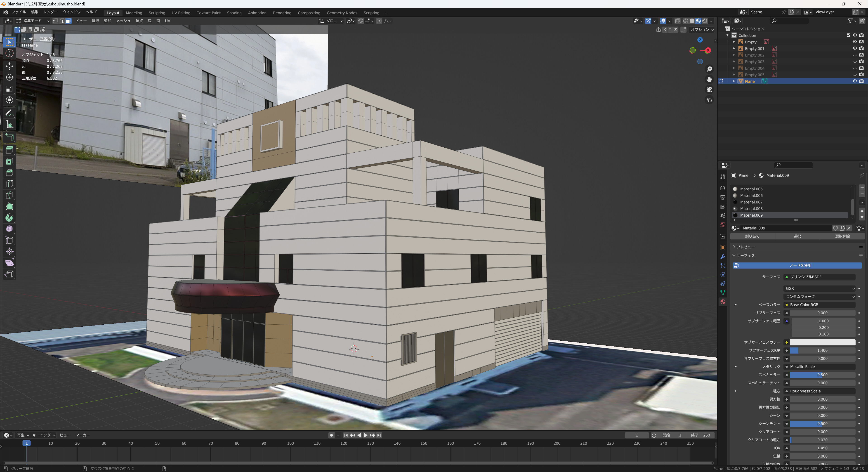The height and width of the screenshot is (472, 868).
Task: Select the Cursor tool in the toolbar
Action: [x=9, y=53]
